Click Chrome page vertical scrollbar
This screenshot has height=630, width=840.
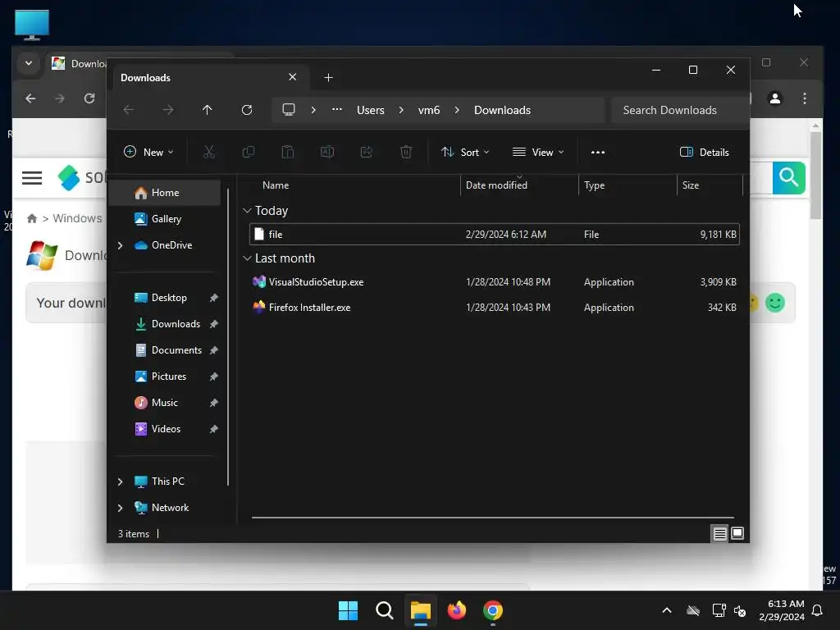click(815, 176)
